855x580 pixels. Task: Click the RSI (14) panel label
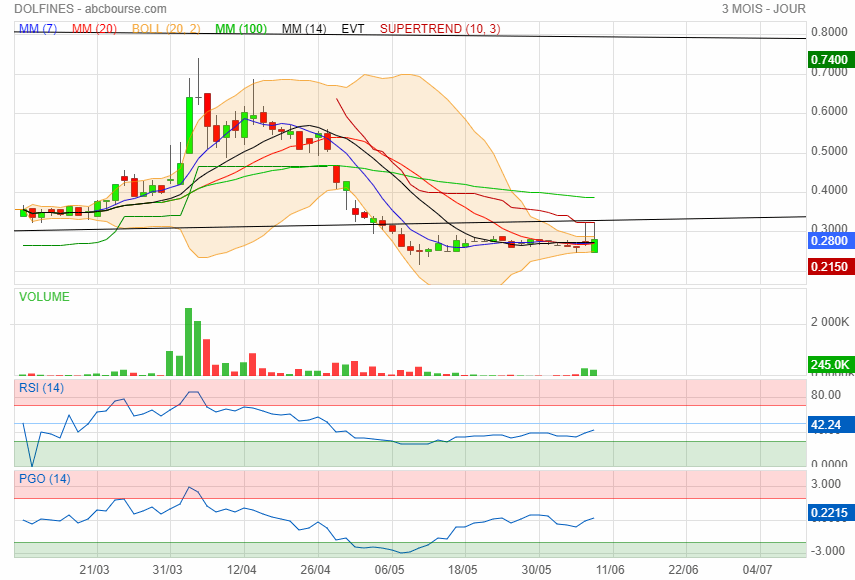coord(41,388)
